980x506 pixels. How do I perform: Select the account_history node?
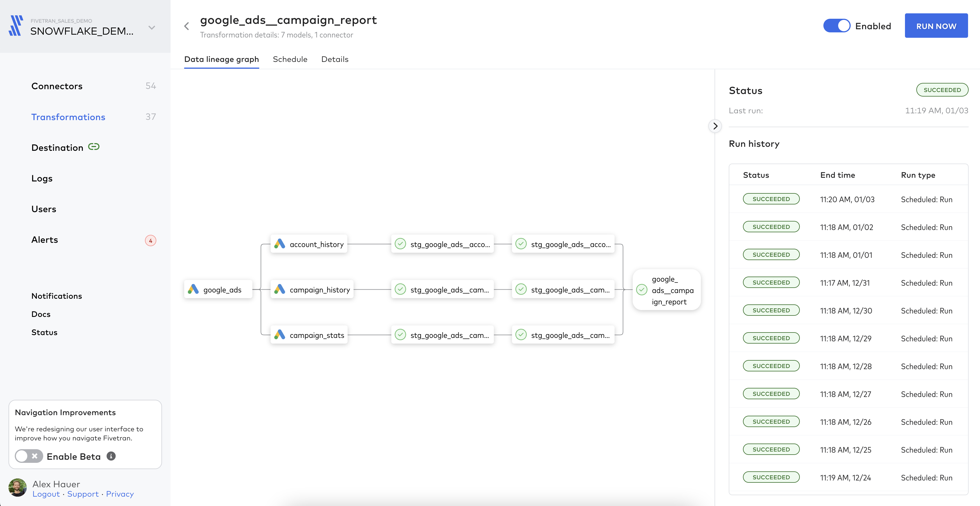pyautogui.click(x=309, y=244)
